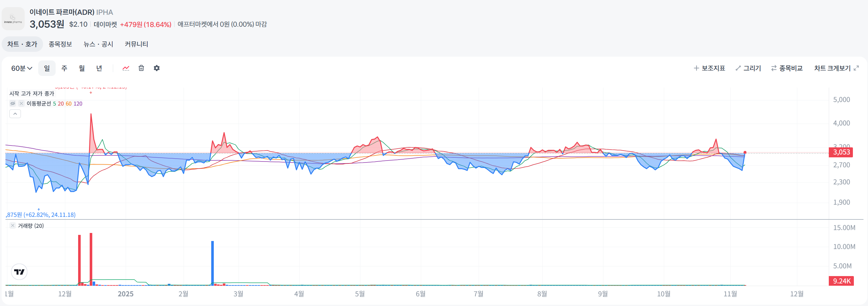Click the 8월 time axis label
This screenshot has width=868, height=306.
coord(542,294)
